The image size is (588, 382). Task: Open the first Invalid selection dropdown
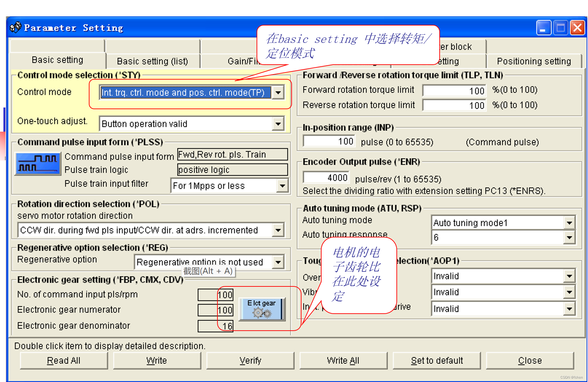click(570, 276)
